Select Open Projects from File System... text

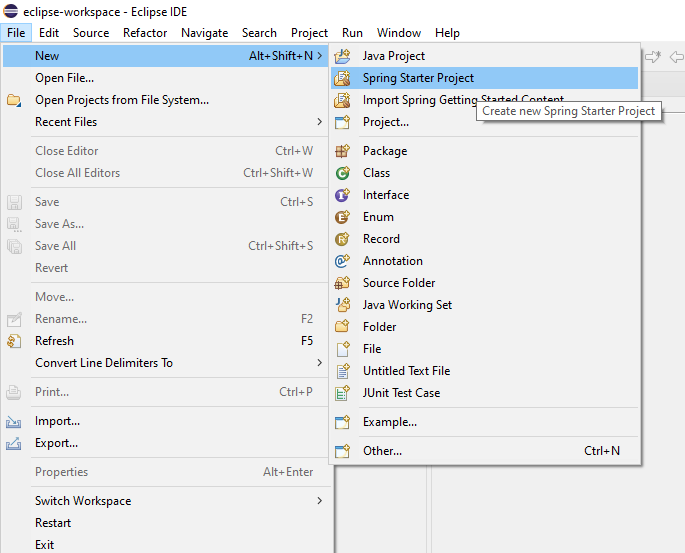[122, 100]
